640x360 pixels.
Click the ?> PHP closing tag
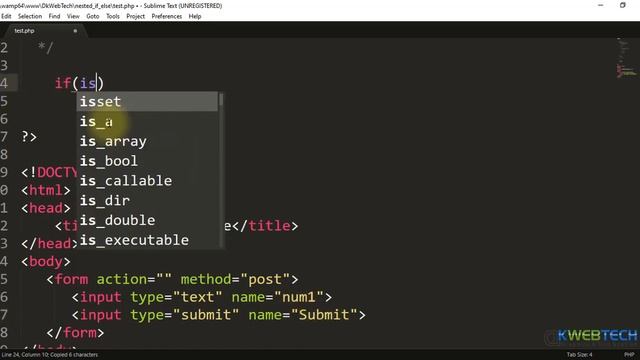[29, 136]
